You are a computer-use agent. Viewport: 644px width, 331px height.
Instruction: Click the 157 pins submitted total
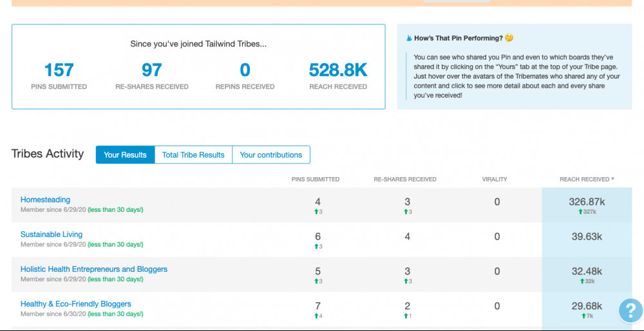click(59, 70)
